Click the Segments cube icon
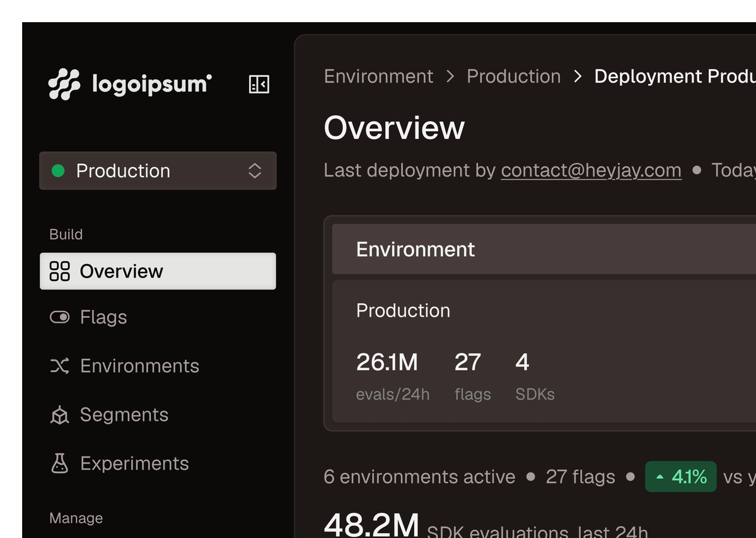756x538 pixels. pyautogui.click(x=60, y=414)
